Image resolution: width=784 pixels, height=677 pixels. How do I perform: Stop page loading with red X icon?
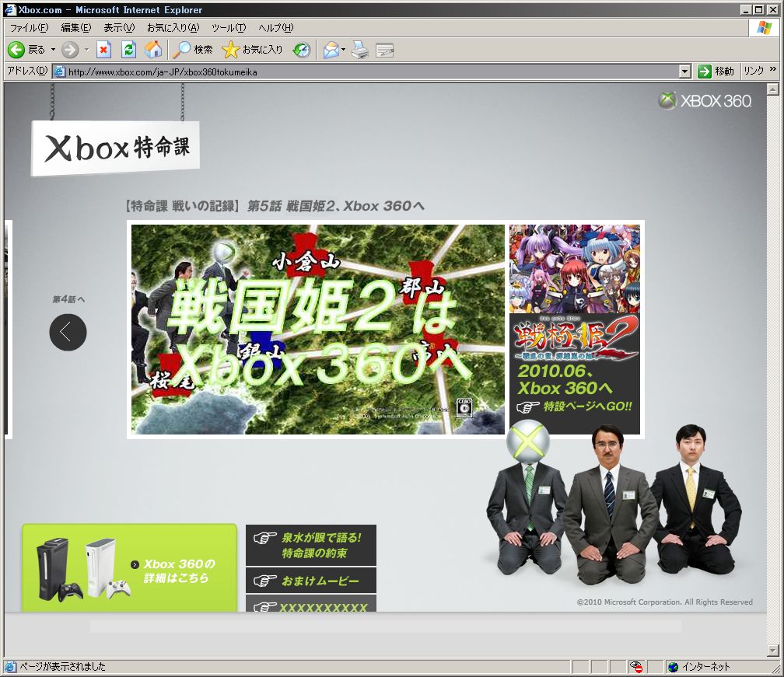coord(103,50)
